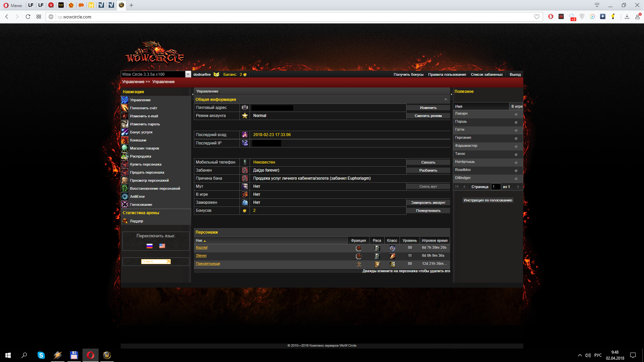This screenshot has height=362, width=644.
Task: Switch the language with the US flag
Action: [162, 246]
